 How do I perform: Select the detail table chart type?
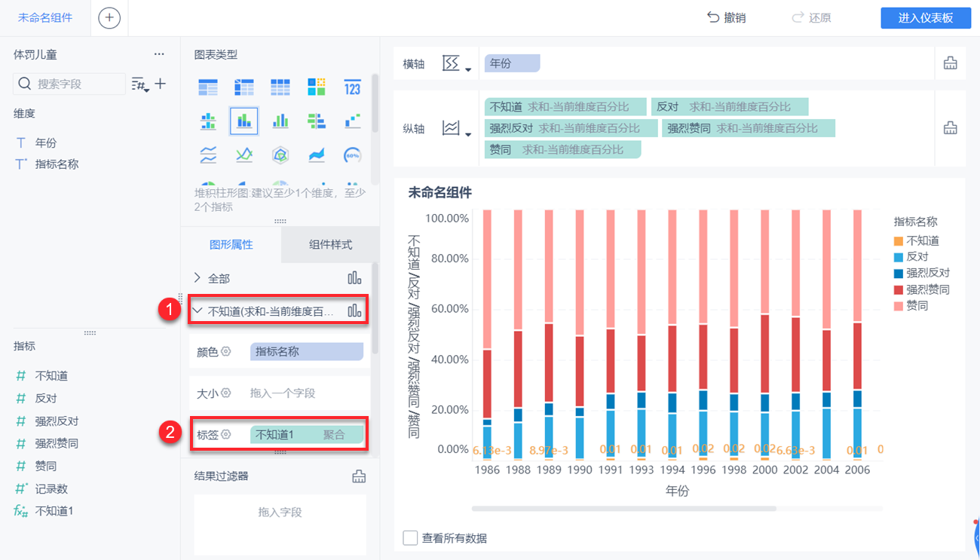280,87
